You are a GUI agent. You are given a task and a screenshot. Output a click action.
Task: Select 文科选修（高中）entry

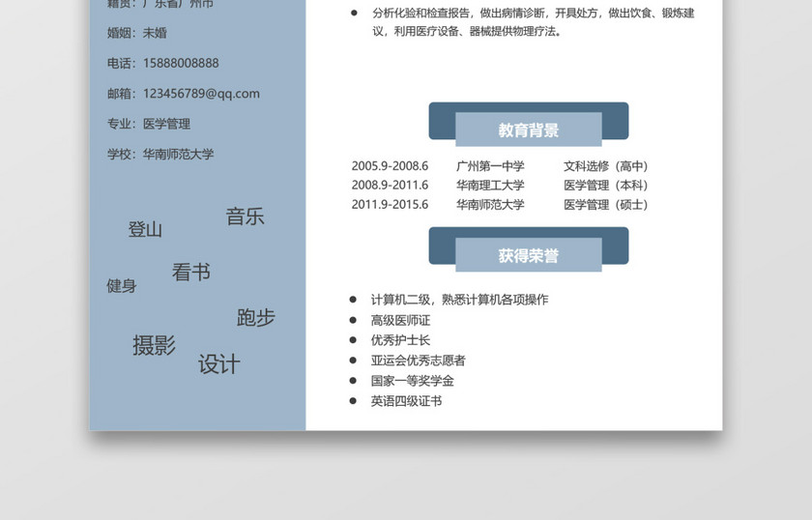[x=606, y=166]
